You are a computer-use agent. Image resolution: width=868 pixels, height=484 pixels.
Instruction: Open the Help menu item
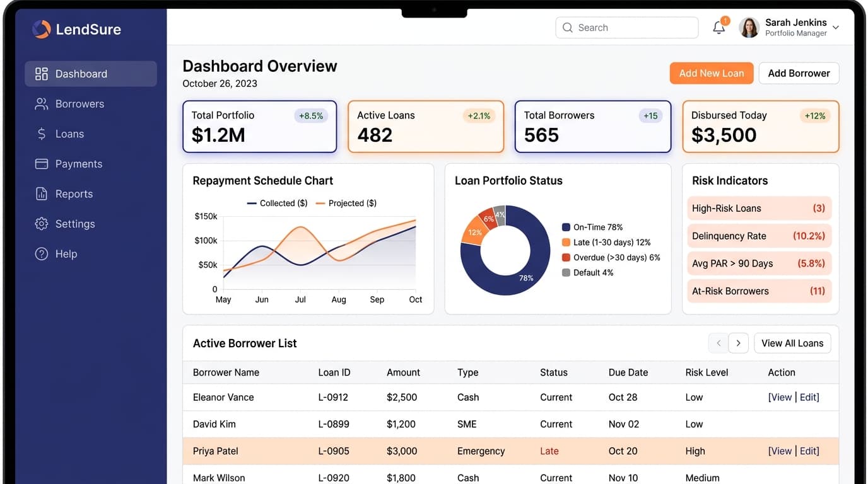pos(91,254)
